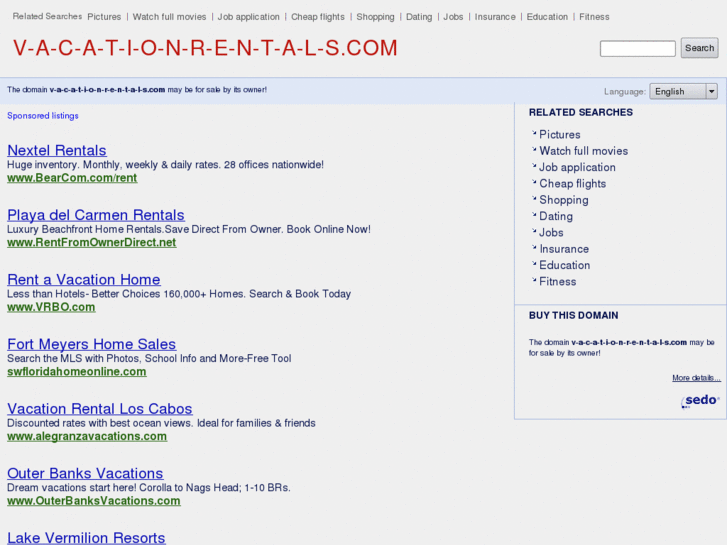Image resolution: width=727 pixels, height=545 pixels.
Task: Click the sedo logo
Action: (x=700, y=401)
